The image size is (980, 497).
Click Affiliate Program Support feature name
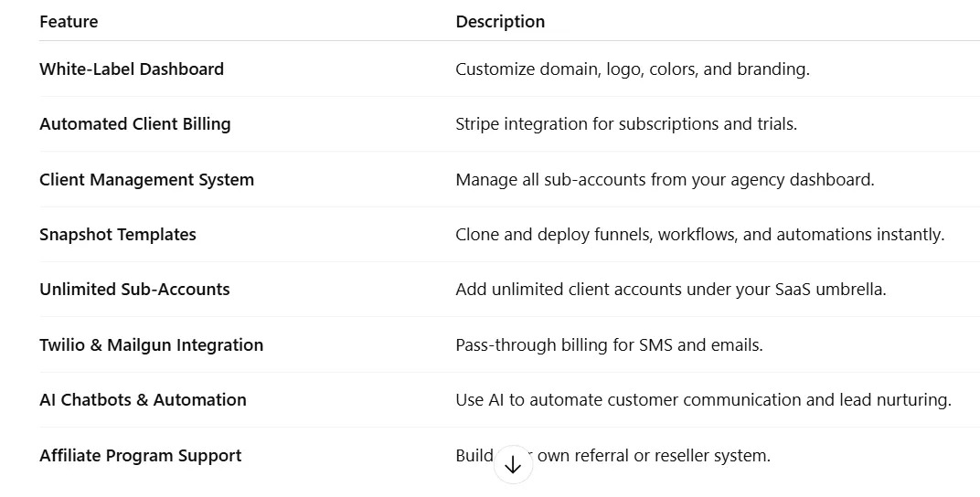141,455
